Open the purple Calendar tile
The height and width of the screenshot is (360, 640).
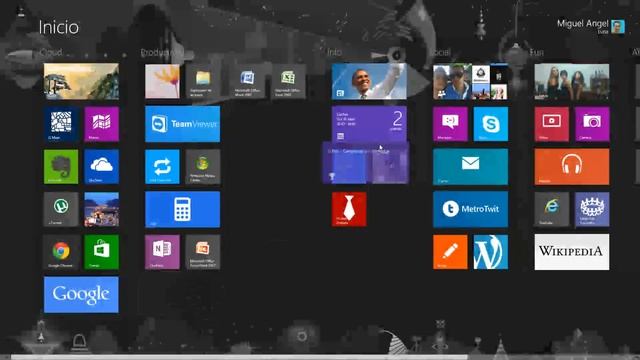[369, 124]
